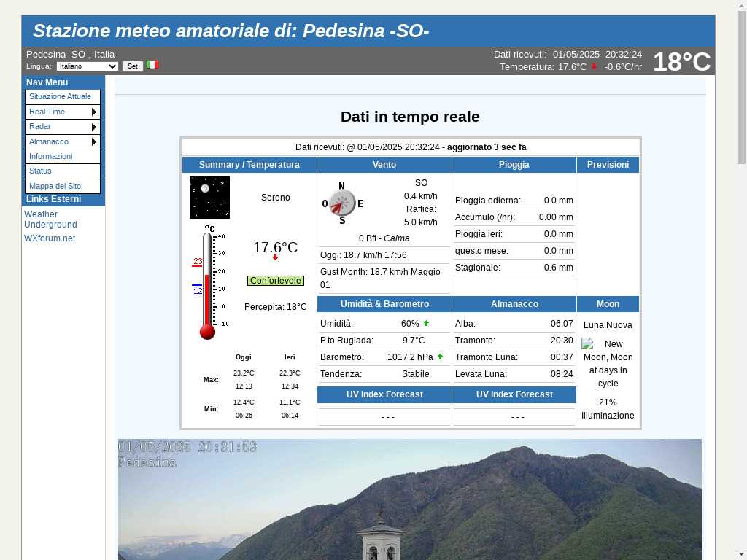Click the red temperature trend arrow in header

point(594,66)
